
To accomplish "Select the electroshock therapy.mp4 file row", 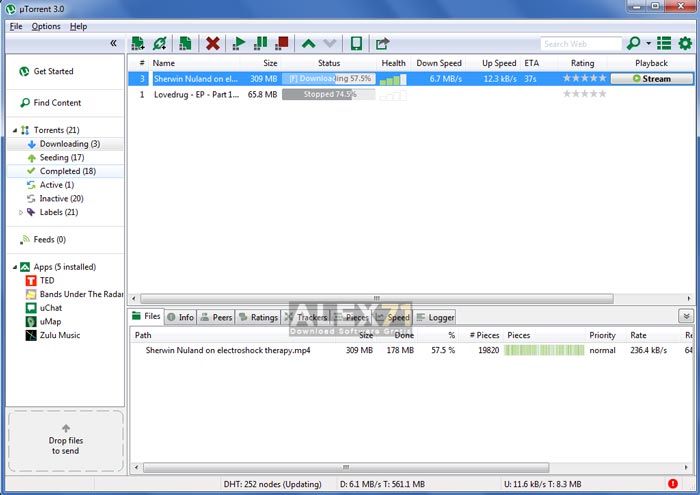I will click(x=411, y=350).
